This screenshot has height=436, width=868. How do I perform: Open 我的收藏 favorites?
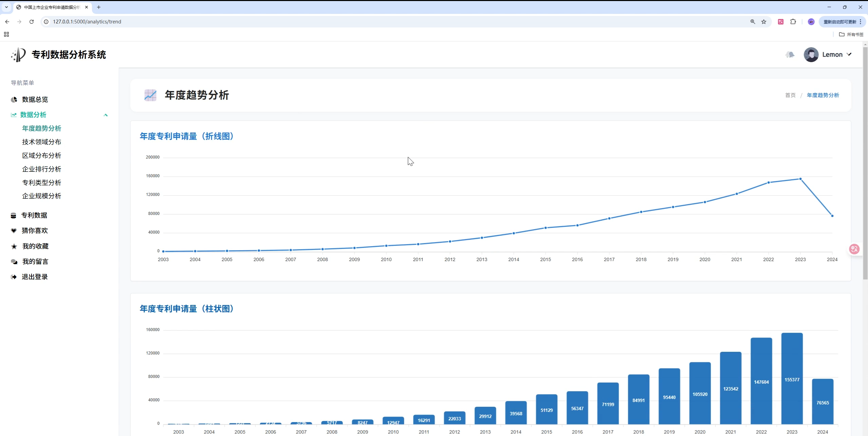point(35,246)
